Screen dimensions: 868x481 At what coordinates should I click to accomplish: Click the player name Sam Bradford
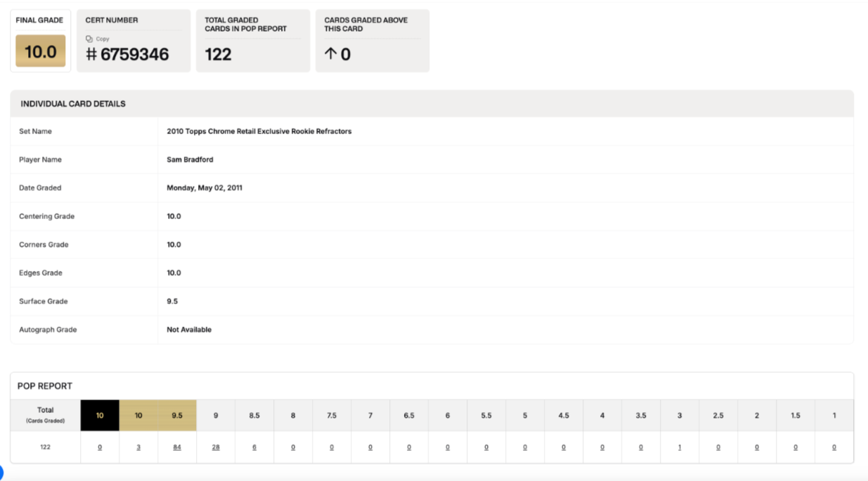(190, 159)
